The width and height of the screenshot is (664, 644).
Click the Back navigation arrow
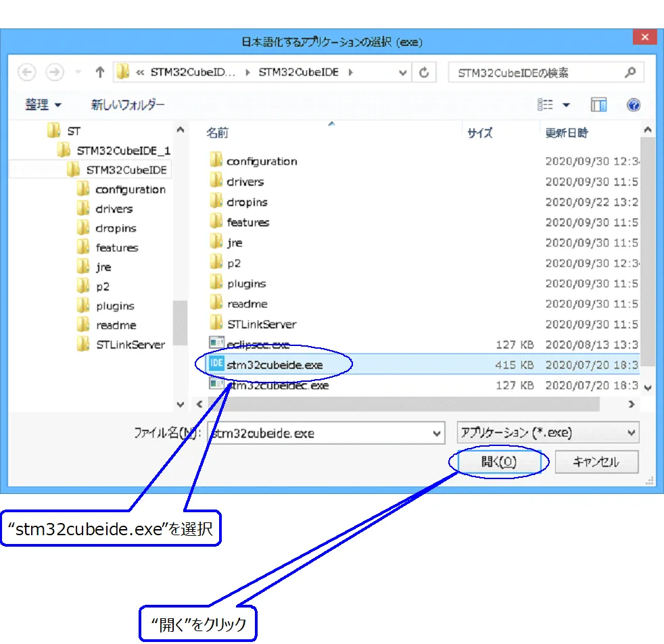pos(26,72)
